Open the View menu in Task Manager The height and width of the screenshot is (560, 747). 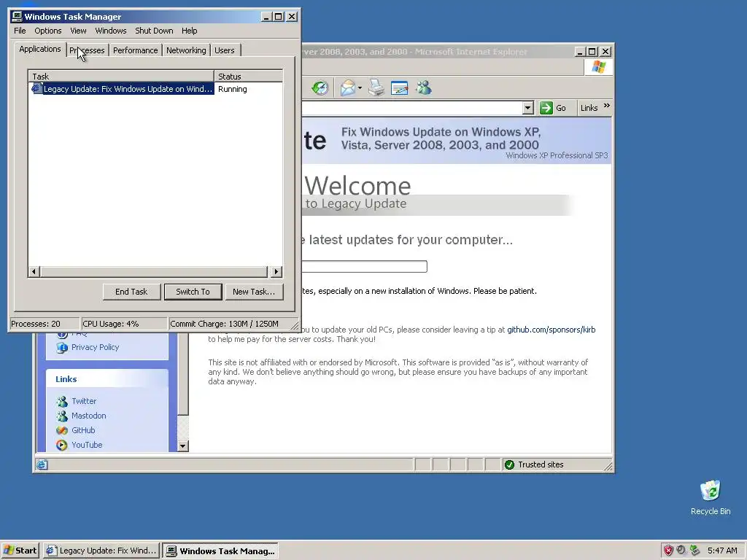[x=78, y=31]
